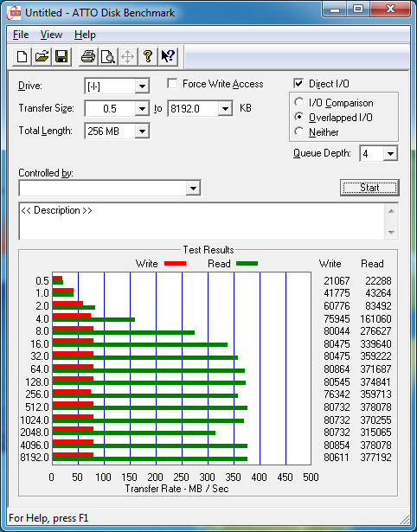Image resolution: width=417 pixels, height=532 pixels.
Task: Click the Print icon in toolbar
Action: click(88, 56)
